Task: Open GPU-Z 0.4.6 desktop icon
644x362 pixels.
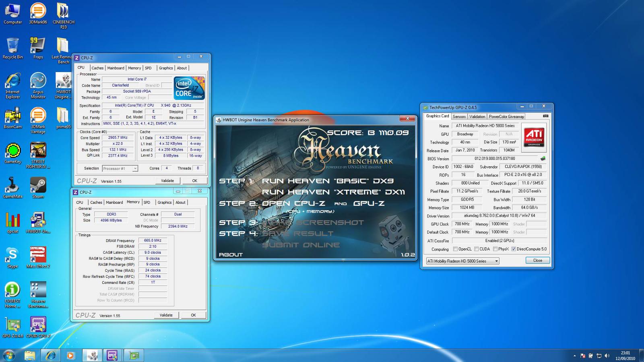Action: [x=12, y=327]
